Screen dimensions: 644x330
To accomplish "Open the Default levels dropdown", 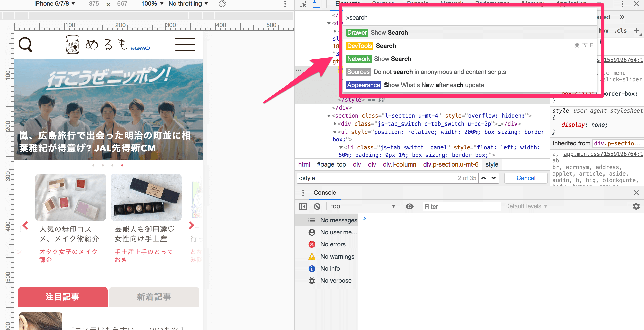I will click(526, 206).
